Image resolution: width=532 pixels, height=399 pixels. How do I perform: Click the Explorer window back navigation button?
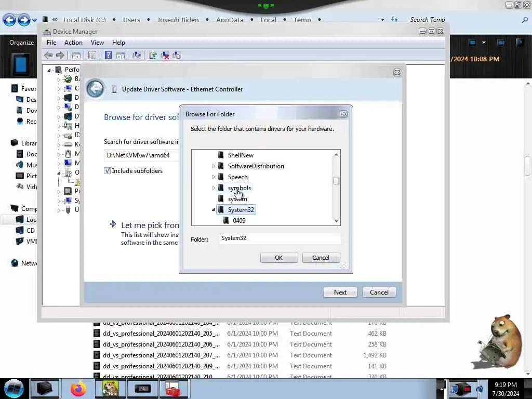point(9,20)
